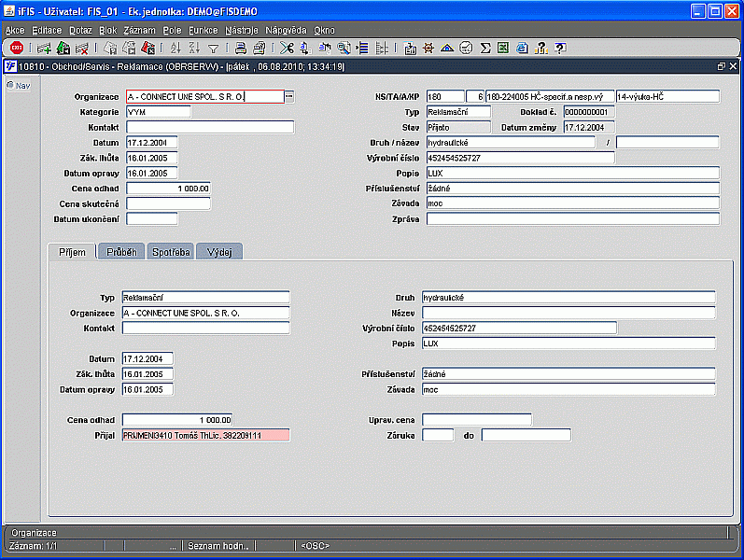Click 'Záznam: 1/1' status text

[33, 546]
